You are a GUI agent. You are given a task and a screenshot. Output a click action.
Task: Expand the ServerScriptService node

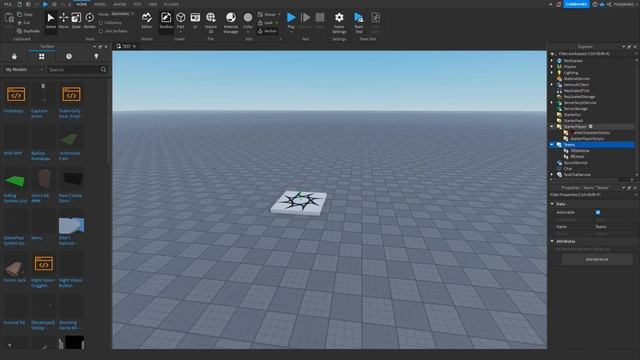[x=552, y=103]
